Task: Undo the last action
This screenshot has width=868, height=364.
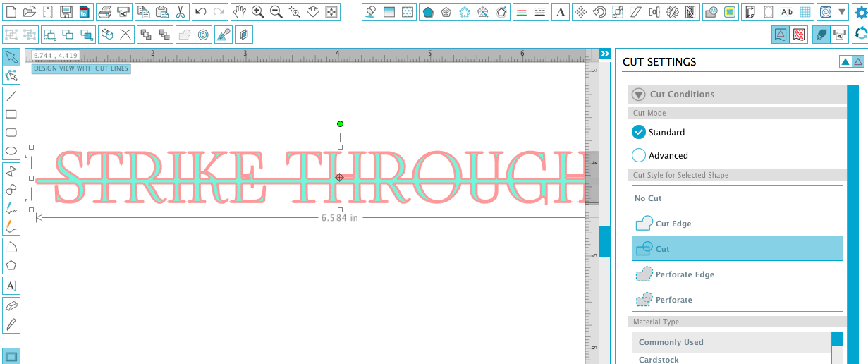Action: [x=200, y=12]
